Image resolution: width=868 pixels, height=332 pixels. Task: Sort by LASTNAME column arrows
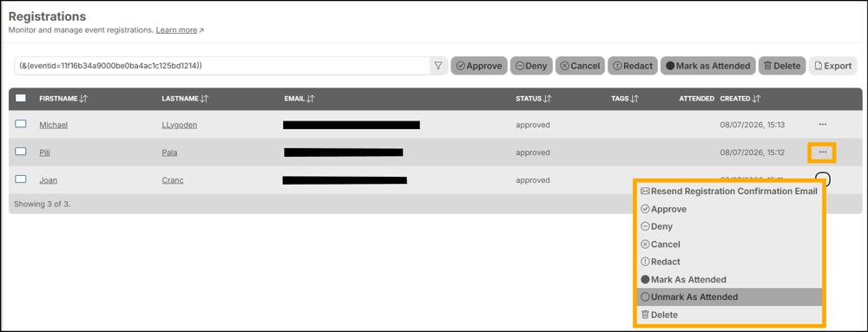click(204, 98)
